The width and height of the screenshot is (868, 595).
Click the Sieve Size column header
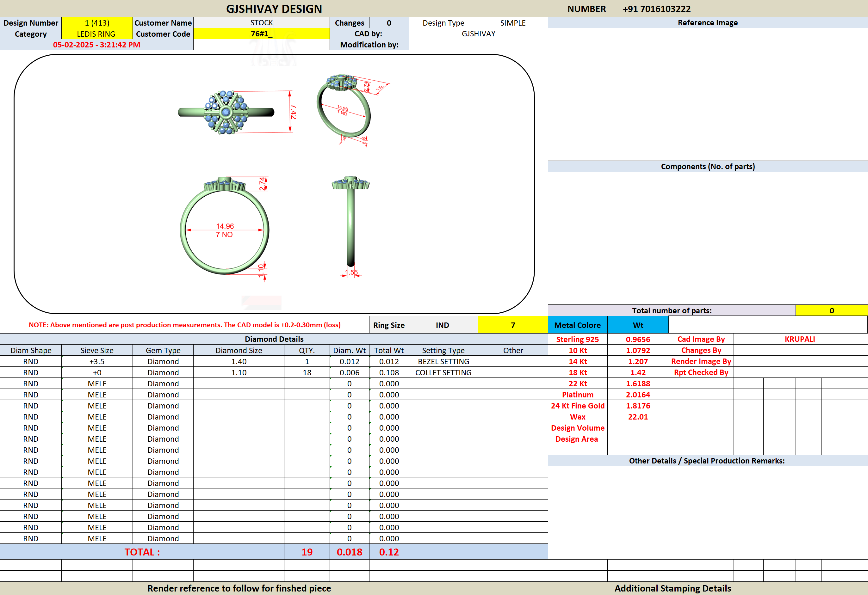coord(97,350)
